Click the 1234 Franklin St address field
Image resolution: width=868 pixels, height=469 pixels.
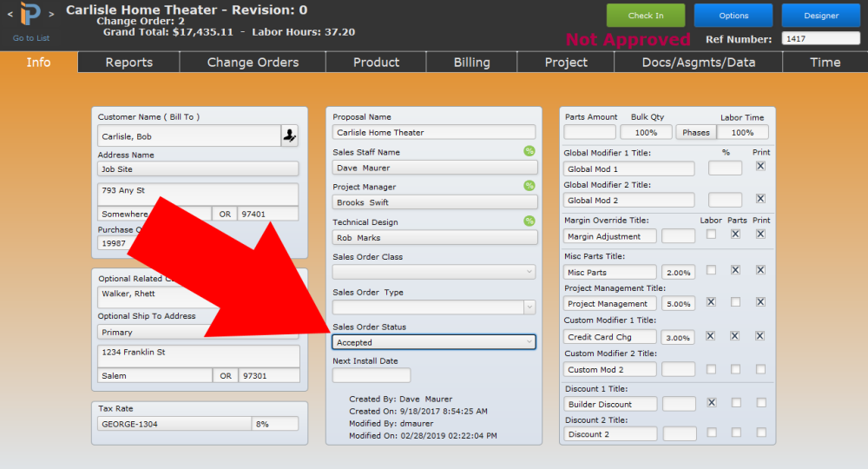click(199, 357)
